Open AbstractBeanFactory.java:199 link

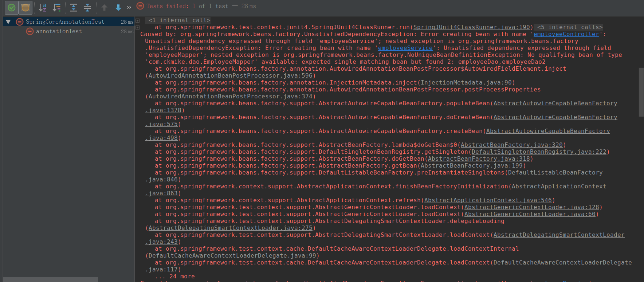pos(471,166)
